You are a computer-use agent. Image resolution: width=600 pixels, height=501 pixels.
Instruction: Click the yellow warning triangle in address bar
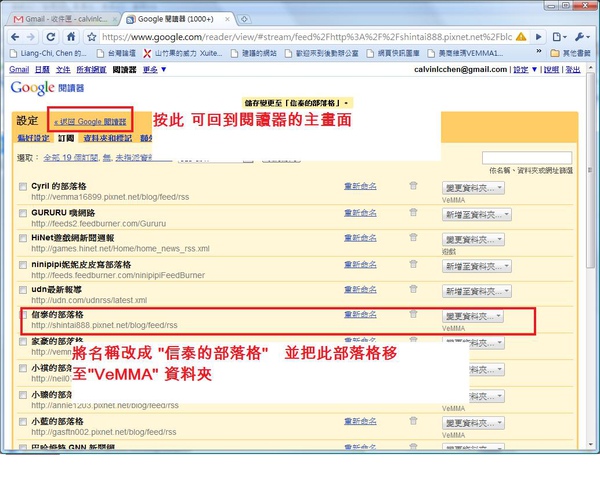click(x=521, y=37)
